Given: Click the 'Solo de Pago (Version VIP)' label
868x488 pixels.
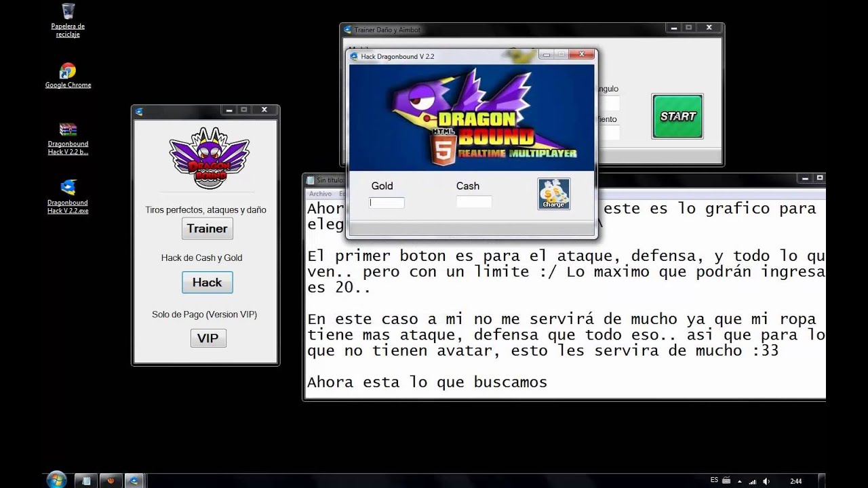Looking at the screenshot, I should click(204, 314).
